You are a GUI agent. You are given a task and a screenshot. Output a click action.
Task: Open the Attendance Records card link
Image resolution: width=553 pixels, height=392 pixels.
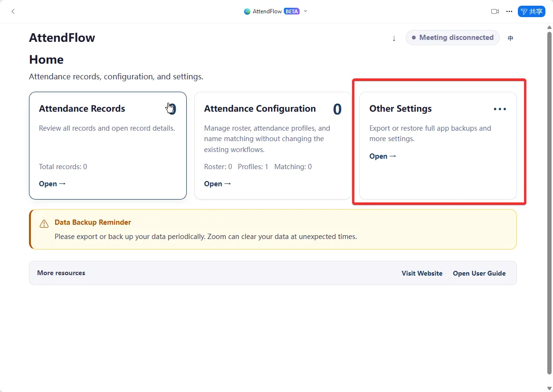(52, 184)
